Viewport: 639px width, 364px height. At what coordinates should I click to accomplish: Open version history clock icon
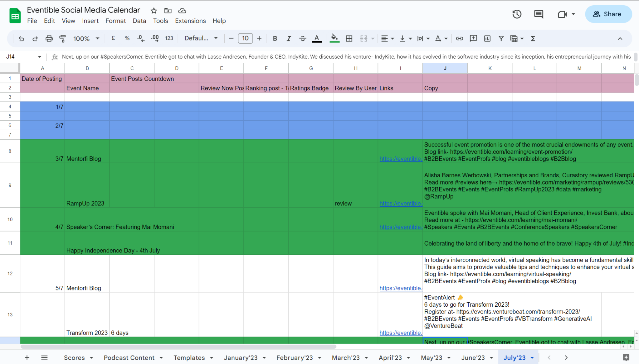click(517, 14)
